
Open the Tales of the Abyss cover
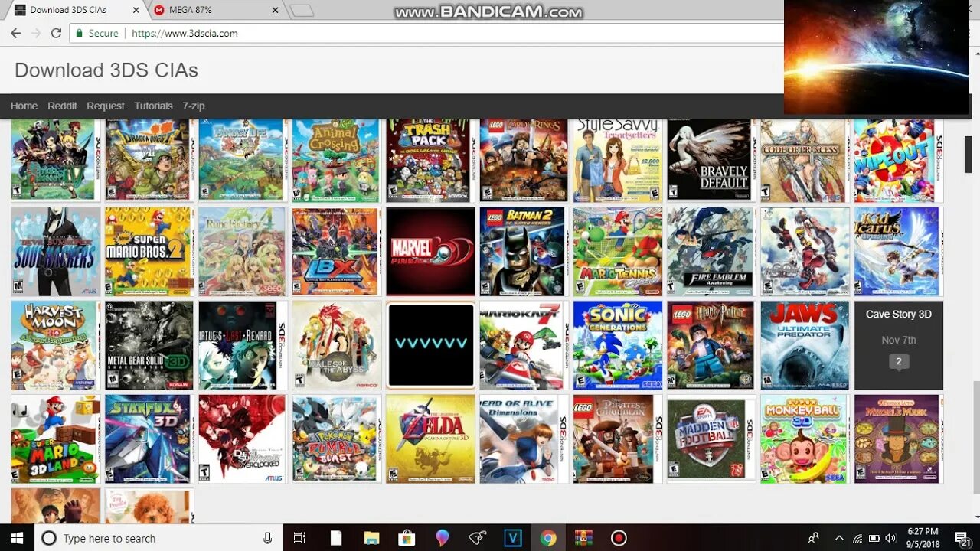[x=336, y=345]
